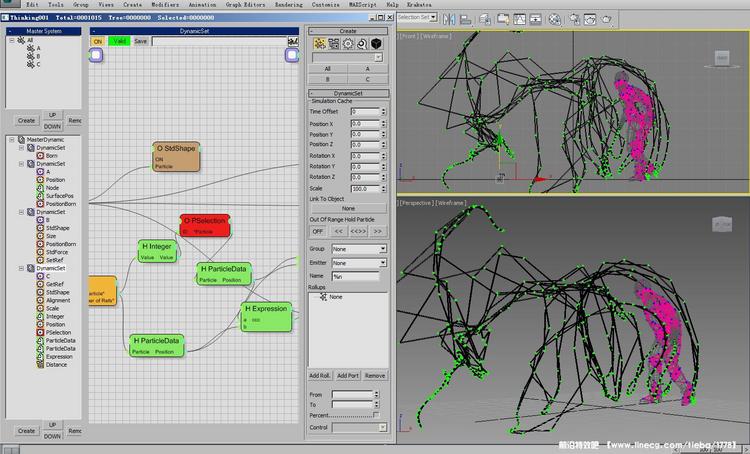Adjust the Scale spinner arrows
Viewport: 750px width, 454px height.
click(383, 189)
